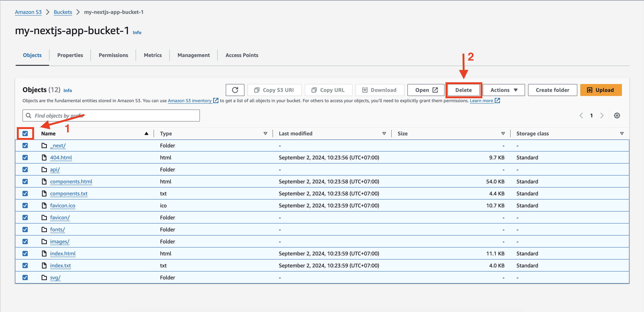Viewport: 644px width, 312px height.
Task: Uncheck the _next/ folder checkbox
Action: click(x=25, y=146)
